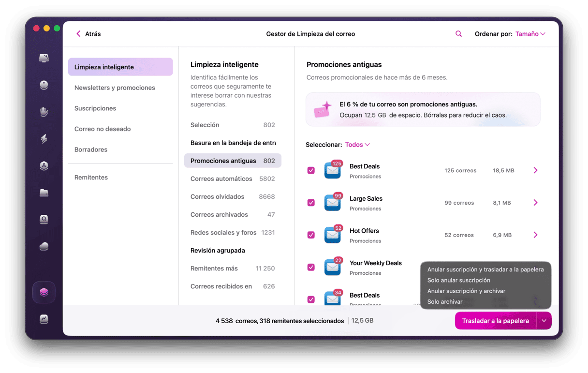Click the back arrow icon
This screenshot has width=588, height=373.
pyautogui.click(x=78, y=34)
